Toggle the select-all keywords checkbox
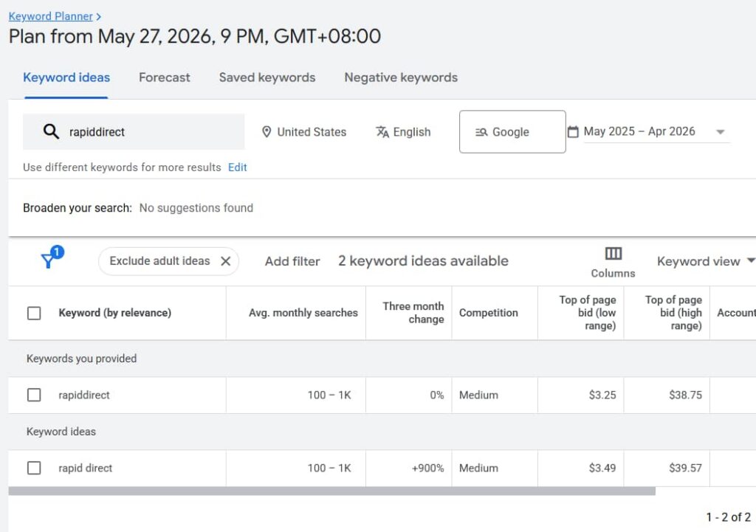This screenshot has width=756, height=532. (34, 314)
